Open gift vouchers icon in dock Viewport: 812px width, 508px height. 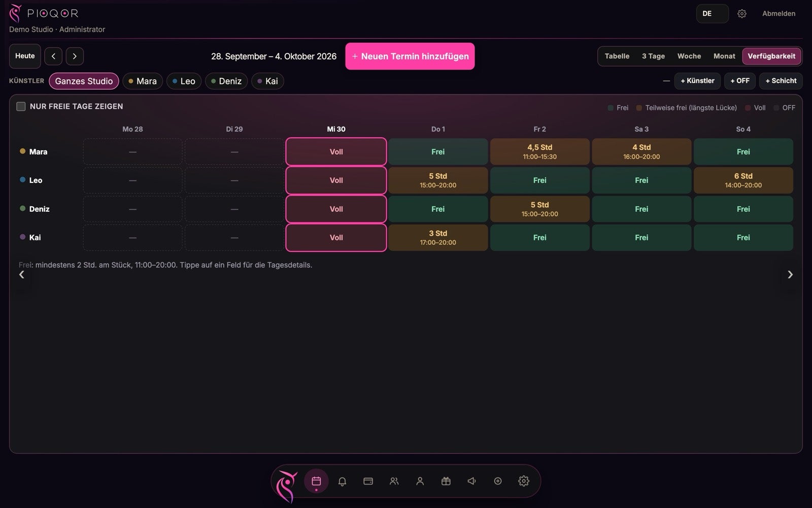pos(446,481)
